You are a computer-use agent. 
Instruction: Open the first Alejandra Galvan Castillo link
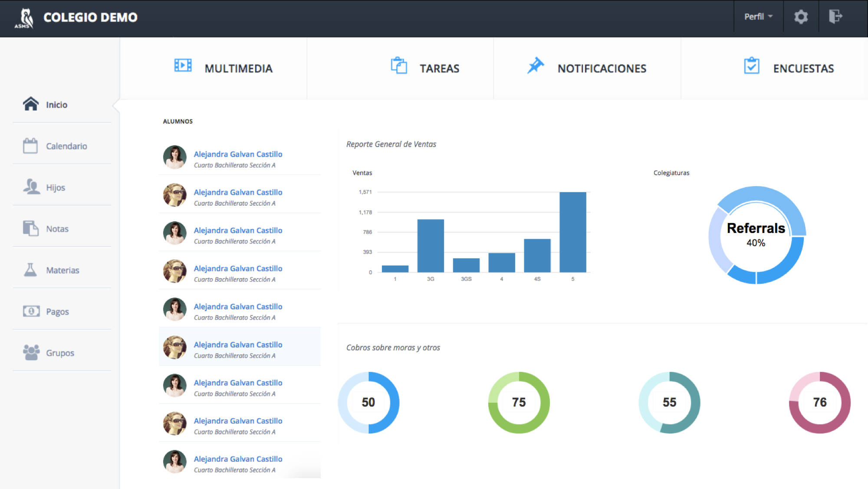[x=238, y=154]
